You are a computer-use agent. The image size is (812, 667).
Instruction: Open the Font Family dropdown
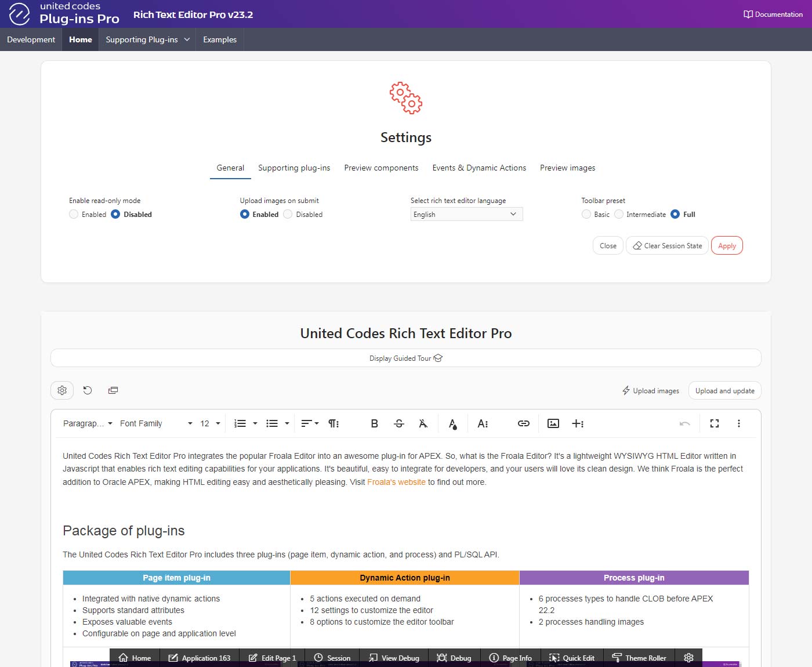[156, 423]
